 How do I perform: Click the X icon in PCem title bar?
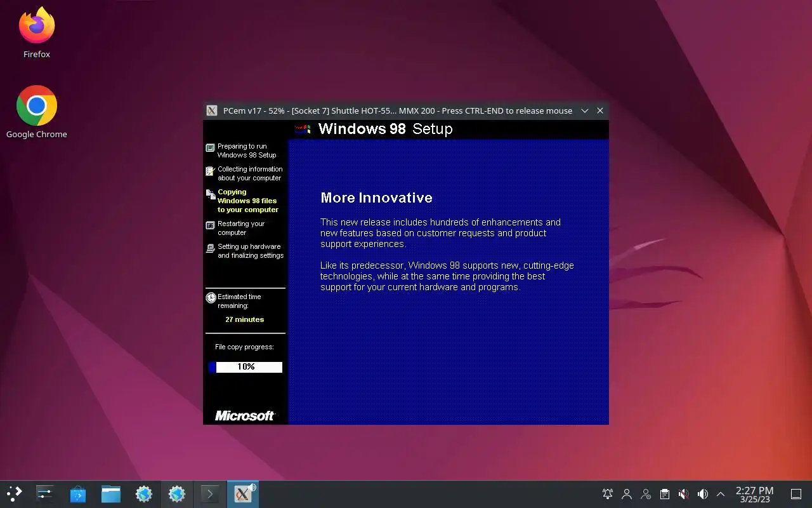(x=212, y=110)
